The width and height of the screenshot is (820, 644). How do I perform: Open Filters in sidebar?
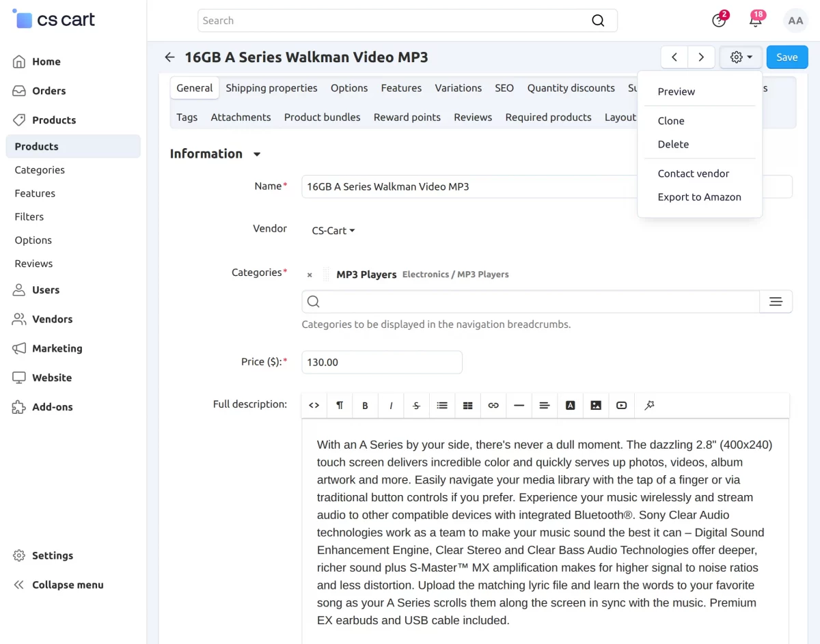tap(29, 216)
